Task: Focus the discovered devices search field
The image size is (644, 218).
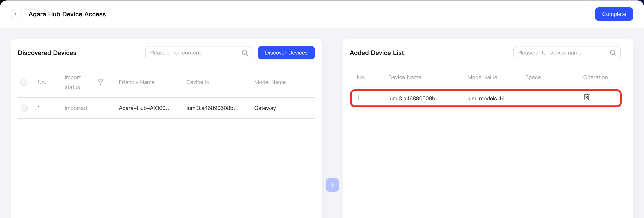Action: pos(199,53)
